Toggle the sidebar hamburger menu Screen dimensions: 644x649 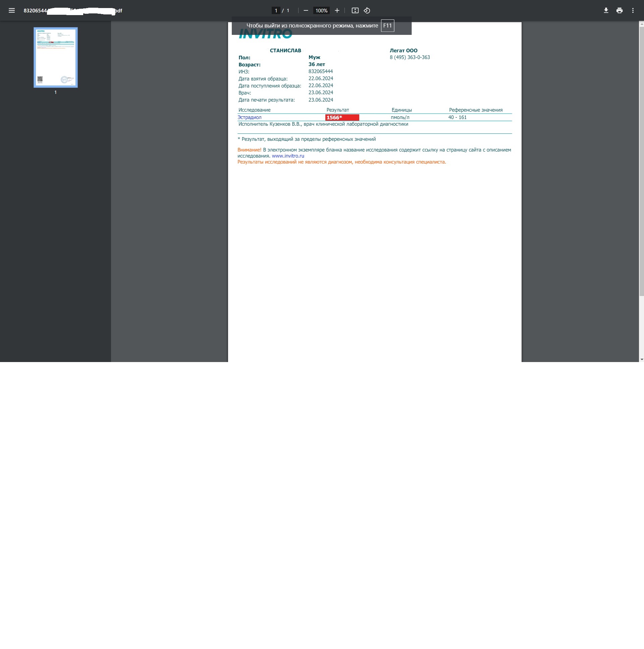click(12, 10)
